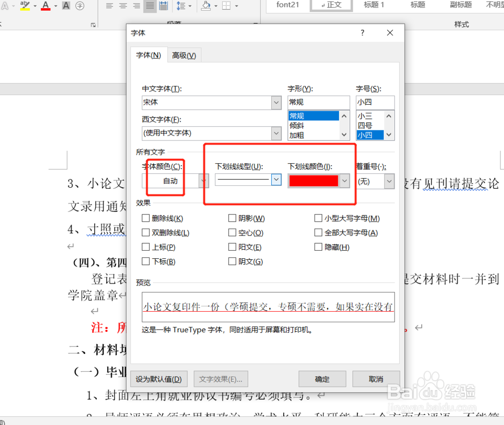The width and height of the screenshot is (504, 425).
Task: Click the paragraph shading bucket icon
Action: click(x=206, y=6)
